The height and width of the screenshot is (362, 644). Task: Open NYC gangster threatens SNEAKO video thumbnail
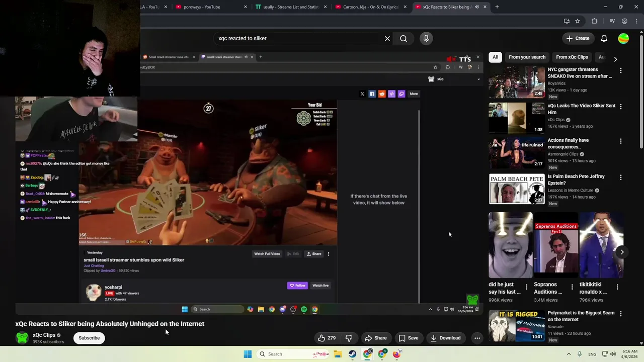[x=517, y=82]
